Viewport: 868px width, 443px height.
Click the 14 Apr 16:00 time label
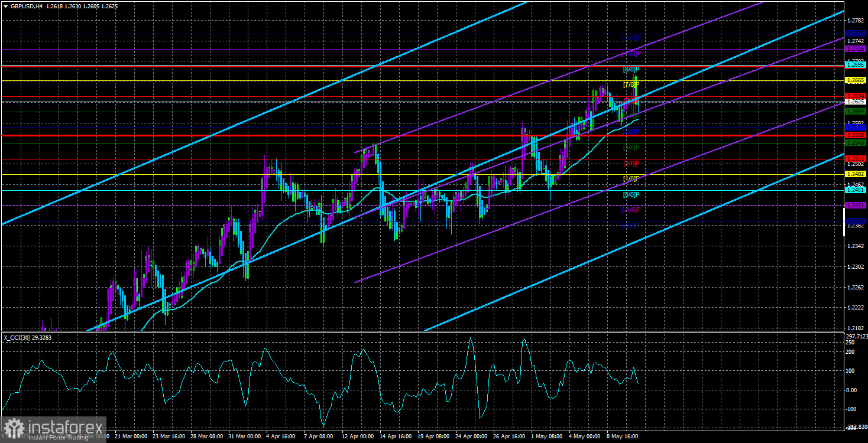[396, 437]
